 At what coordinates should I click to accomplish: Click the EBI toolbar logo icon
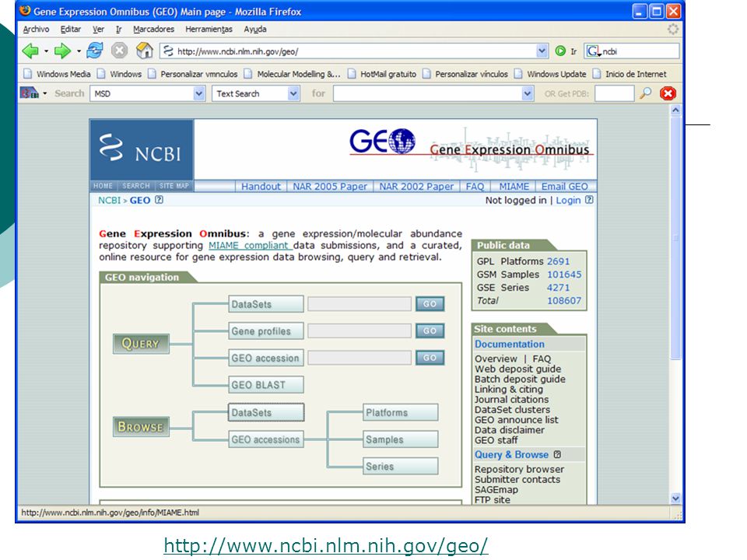coord(29,93)
